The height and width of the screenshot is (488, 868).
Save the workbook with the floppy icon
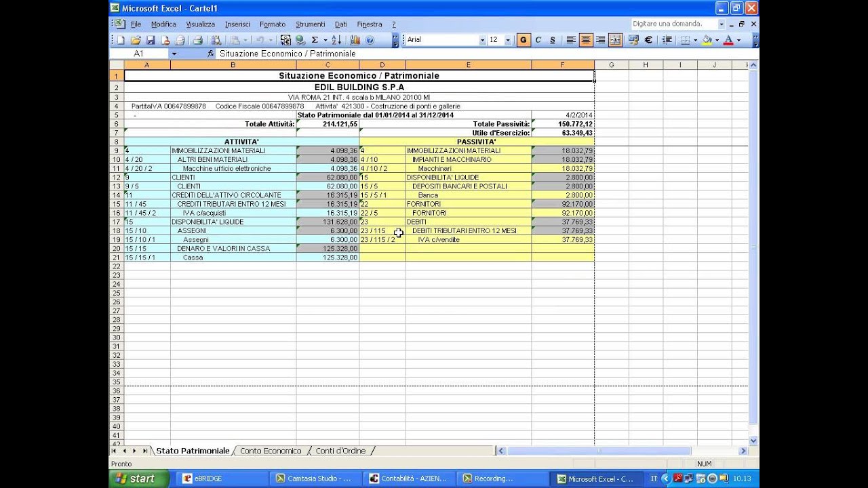point(151,40)
